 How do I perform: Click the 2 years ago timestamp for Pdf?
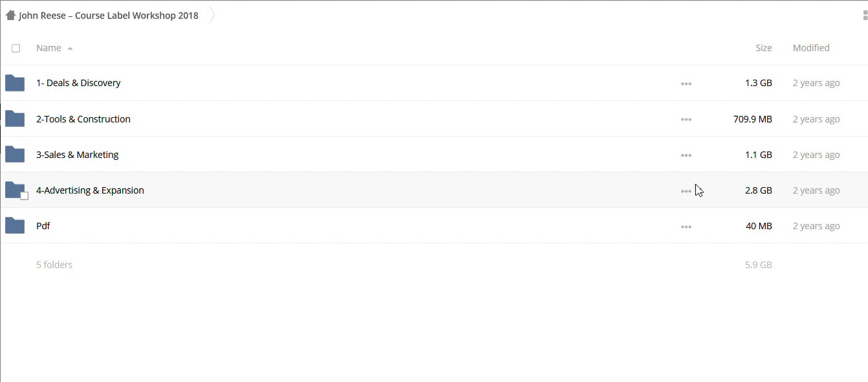tap(816, 226)
